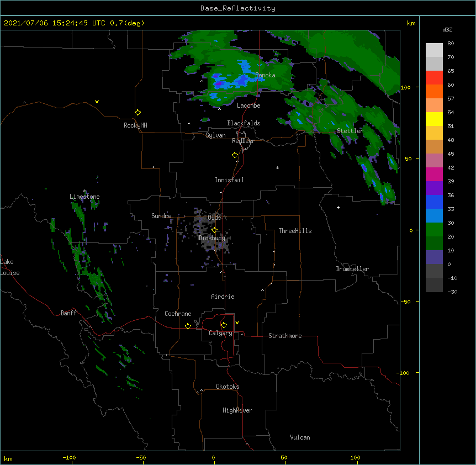476x465 pixels.
Task: Click the Okotoks city label
Action: tap(228, 387)
